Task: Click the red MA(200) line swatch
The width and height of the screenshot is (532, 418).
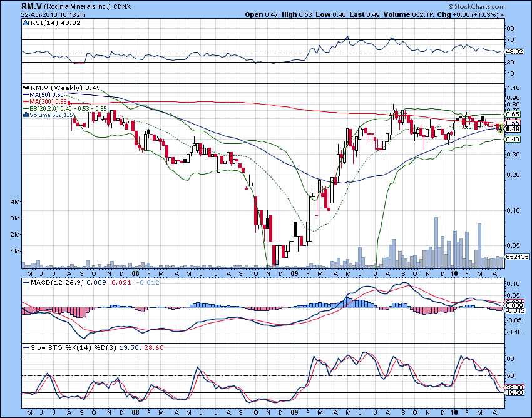Action: click(26, 102)
